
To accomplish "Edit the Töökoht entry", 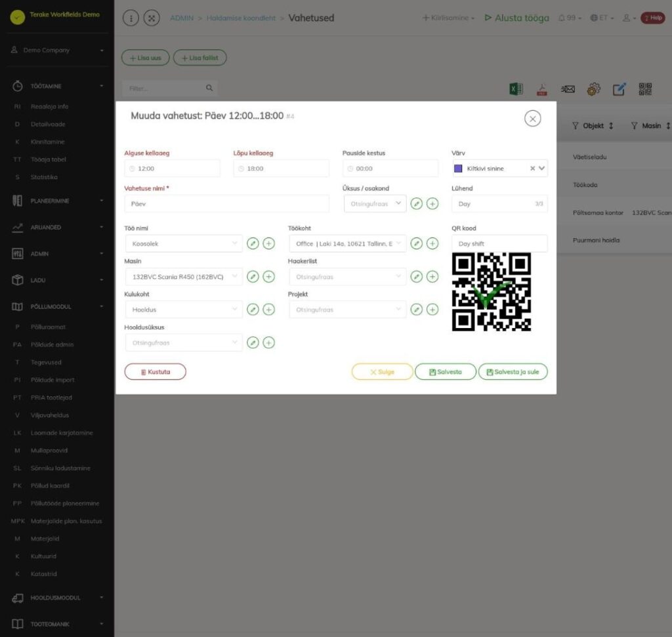I will [x=417, y=244].
